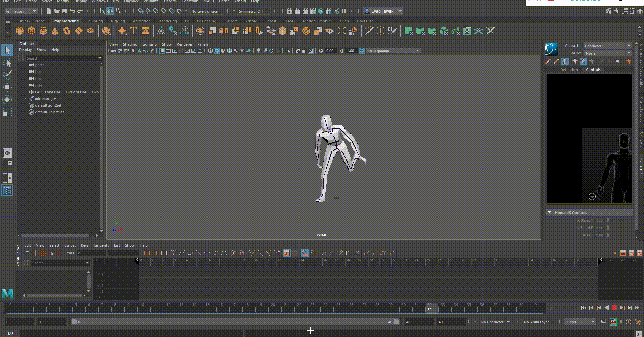Undo the last action
The image size is (644, 337).
[x=72, y=11]
